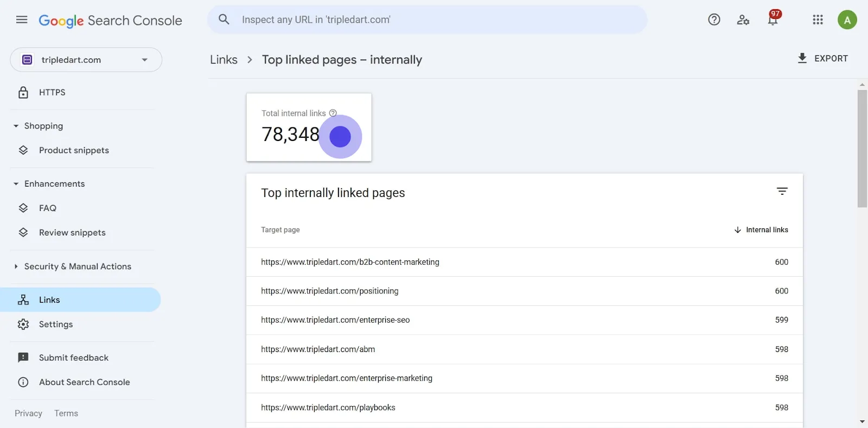Open the abm URL row
Image resolution: width=868 pixels, height=428 pixels.
pyautogui.click(x=525, y=349)
